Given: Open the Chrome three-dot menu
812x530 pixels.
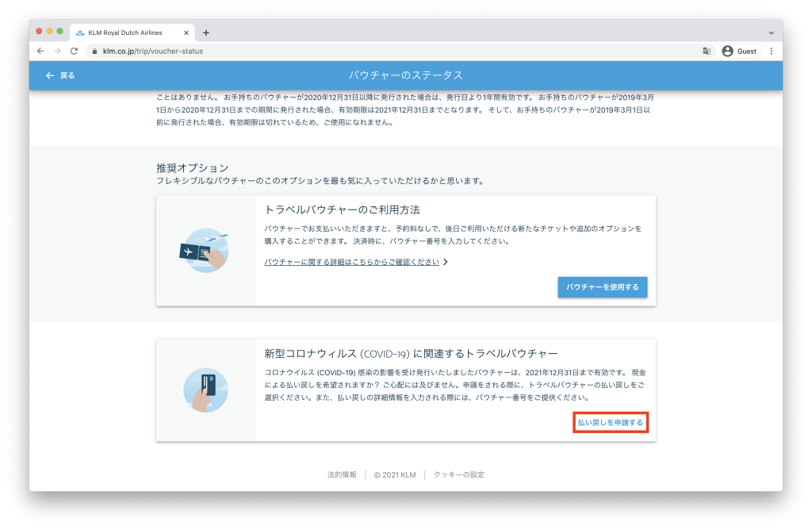Looking at the screenshot, I should (772, 51).
